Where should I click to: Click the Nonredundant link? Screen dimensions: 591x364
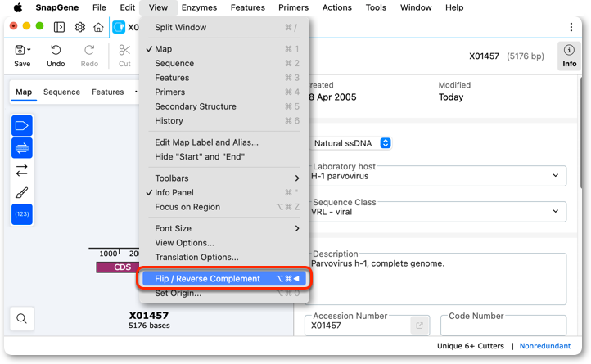[545, 346]
